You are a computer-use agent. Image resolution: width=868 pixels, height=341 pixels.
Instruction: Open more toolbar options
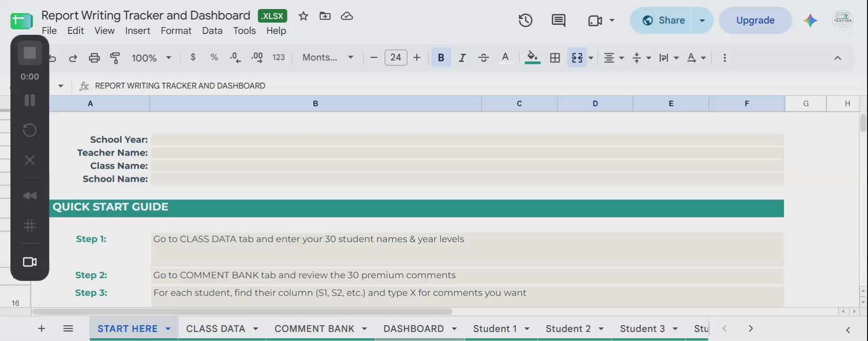(x=725, y=58)
